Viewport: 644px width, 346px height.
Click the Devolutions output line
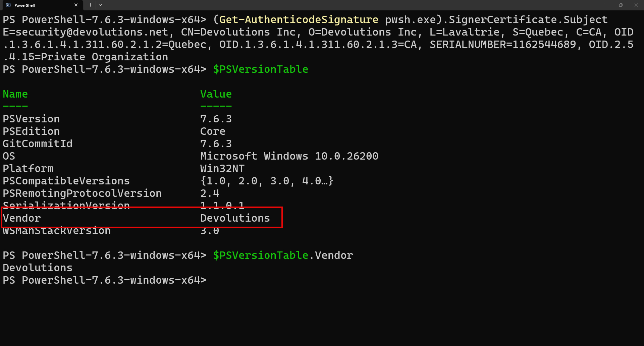pos(38,268)
